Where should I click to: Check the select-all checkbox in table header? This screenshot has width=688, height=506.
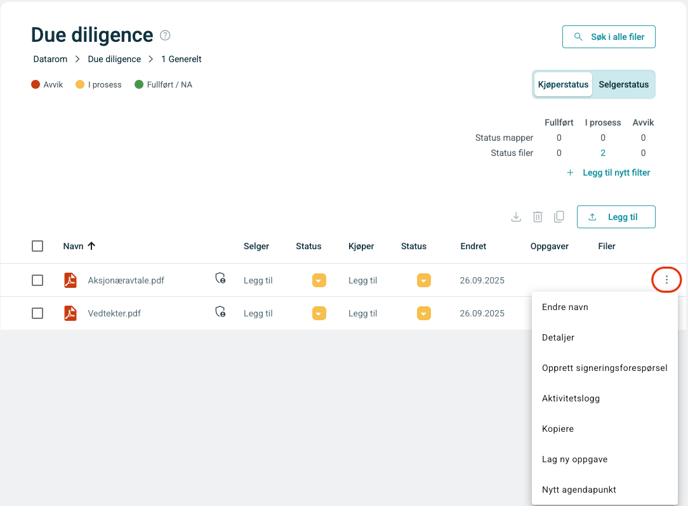tap(38, 246)
